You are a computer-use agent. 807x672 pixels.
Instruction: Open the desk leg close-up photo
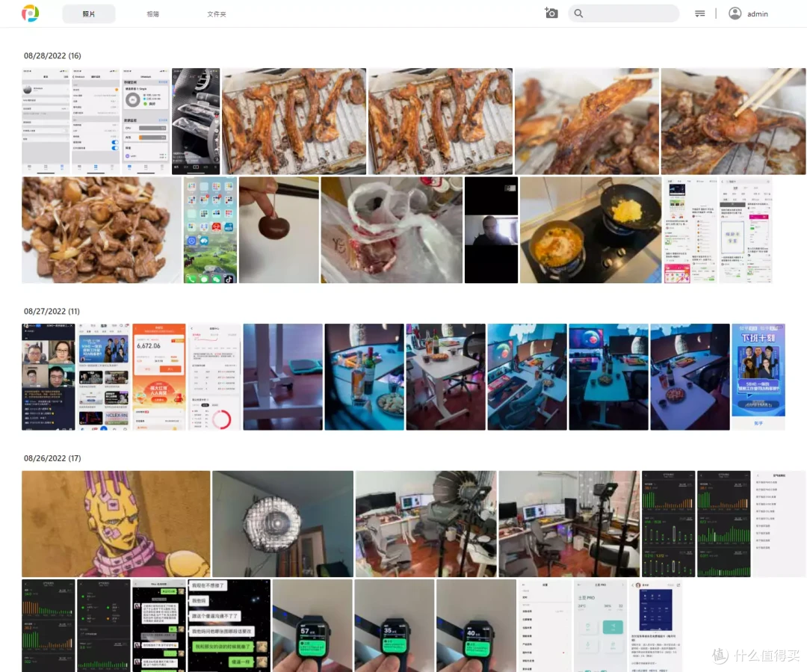(x=283, y=377)
